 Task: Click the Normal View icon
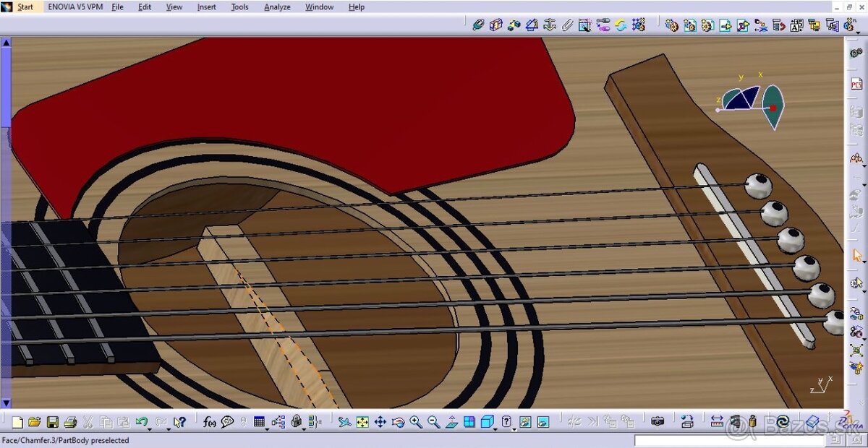click(x=451, y=422)
